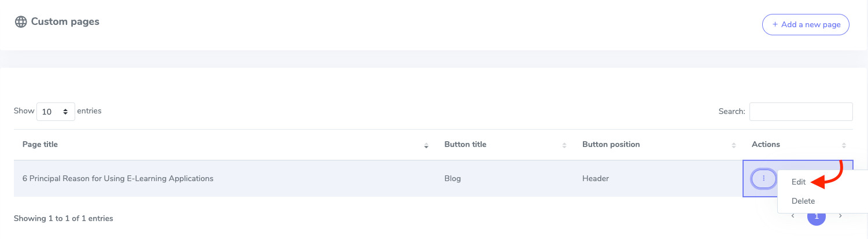
Task: Open the three-dot actions menu button
Action: tap(764, 179)
